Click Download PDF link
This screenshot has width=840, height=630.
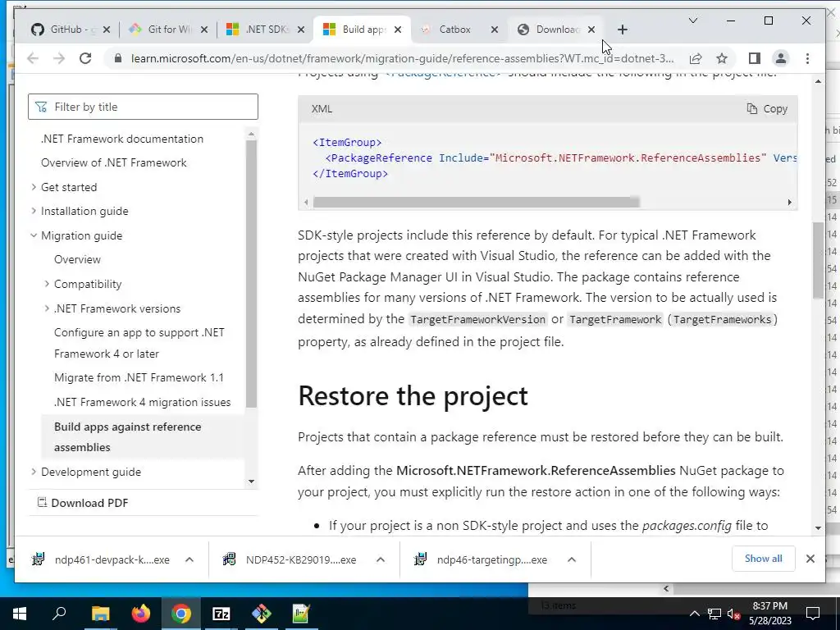83,503
